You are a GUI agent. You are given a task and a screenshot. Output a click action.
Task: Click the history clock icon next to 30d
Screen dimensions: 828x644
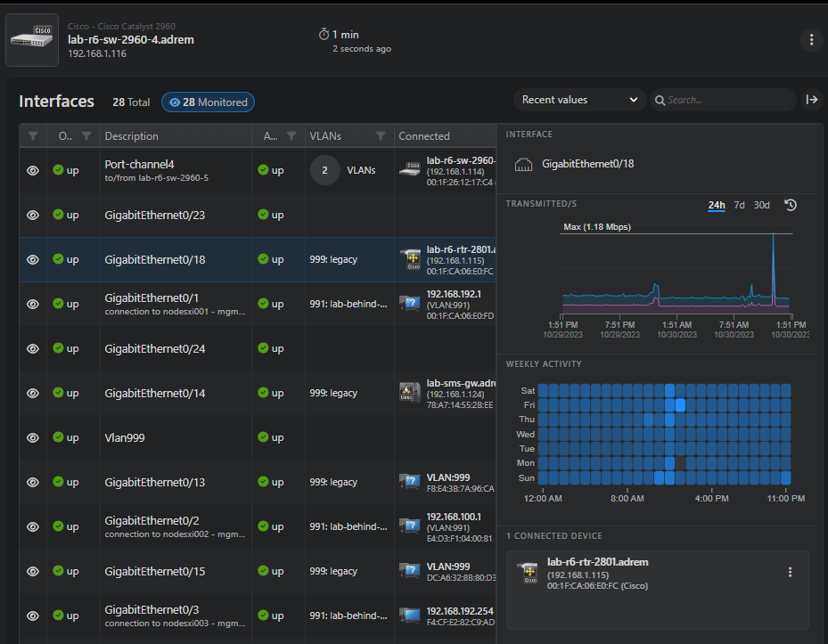[x=790, y=206]
